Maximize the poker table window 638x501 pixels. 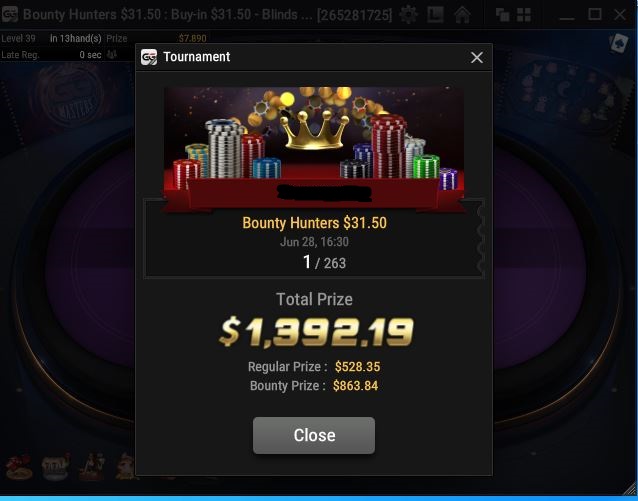pos(594,15)
